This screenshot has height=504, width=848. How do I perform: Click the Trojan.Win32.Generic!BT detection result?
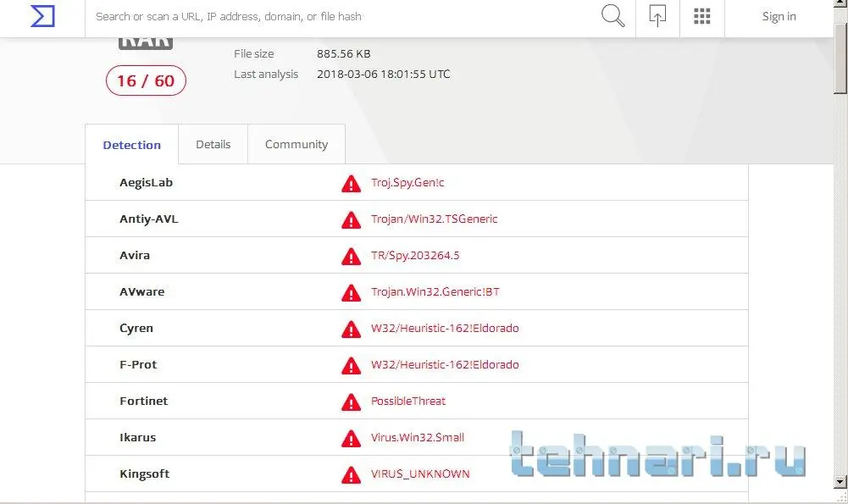click(x=435, y=291)
